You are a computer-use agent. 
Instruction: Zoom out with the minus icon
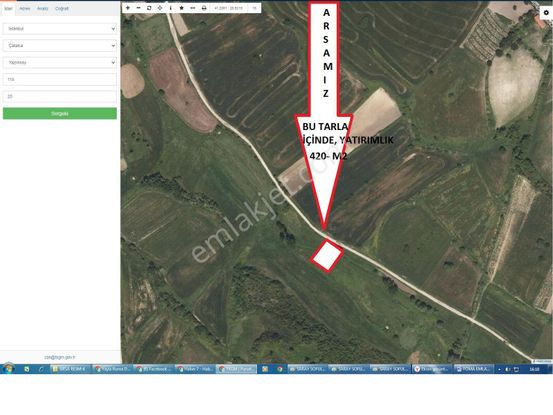pyautogui.click(x=138, y=8)
